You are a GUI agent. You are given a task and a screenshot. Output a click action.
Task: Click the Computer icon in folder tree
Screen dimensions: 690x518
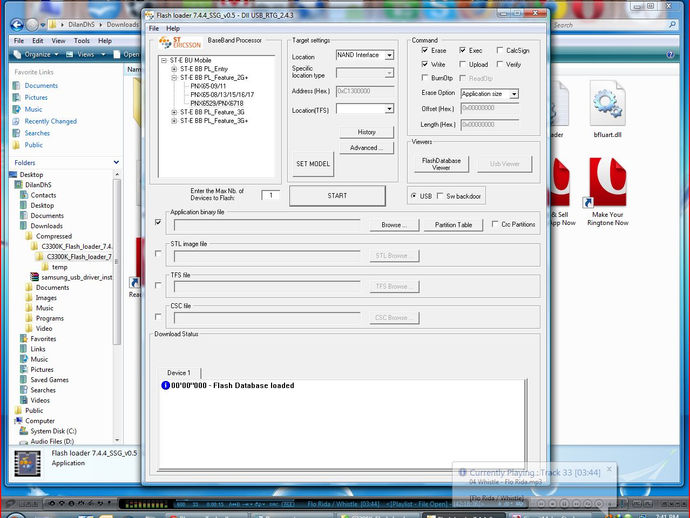coord(18,421)
